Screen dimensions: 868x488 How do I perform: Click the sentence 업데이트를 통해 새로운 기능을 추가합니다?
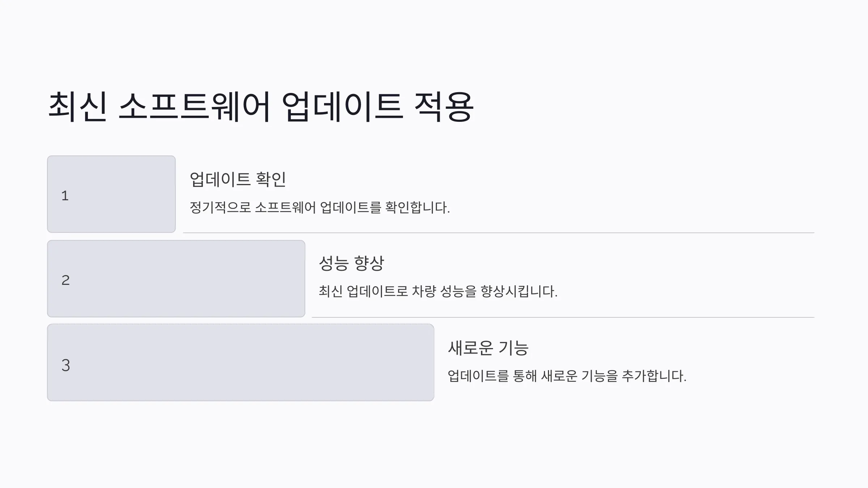pos(567,376)
